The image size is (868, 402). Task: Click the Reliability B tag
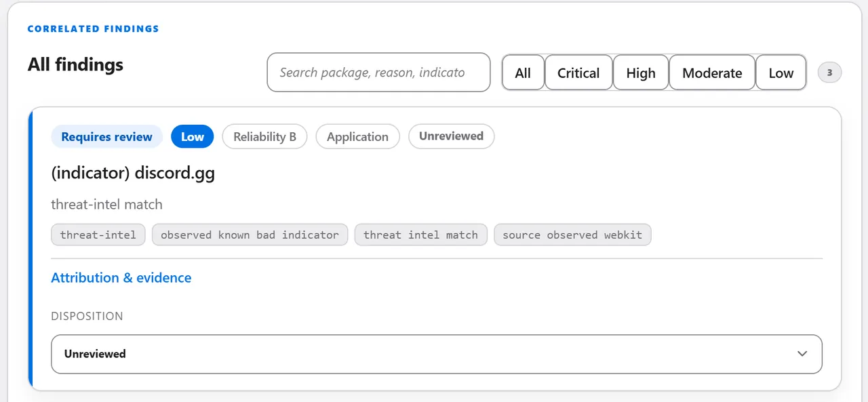pos(264,136)
